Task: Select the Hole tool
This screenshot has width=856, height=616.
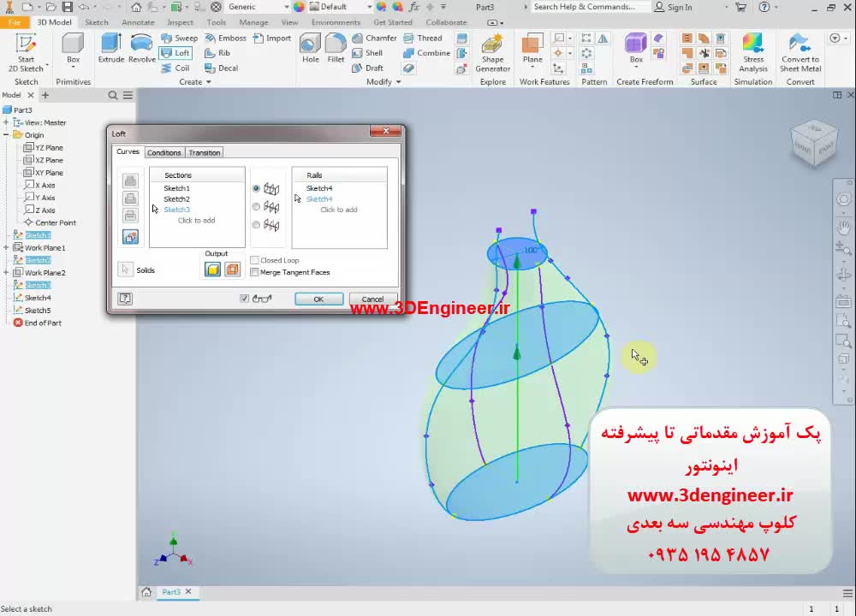Action: tap(310, 48)
